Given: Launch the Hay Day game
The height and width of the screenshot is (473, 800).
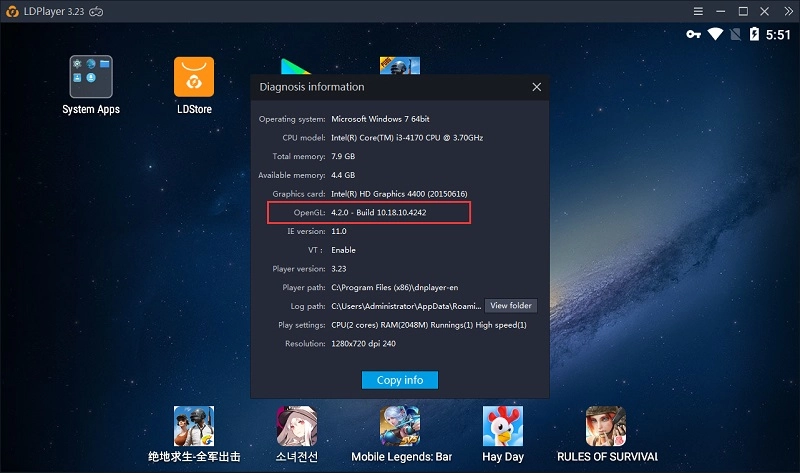Looking at the screenshot, I should tap(503, 427).
